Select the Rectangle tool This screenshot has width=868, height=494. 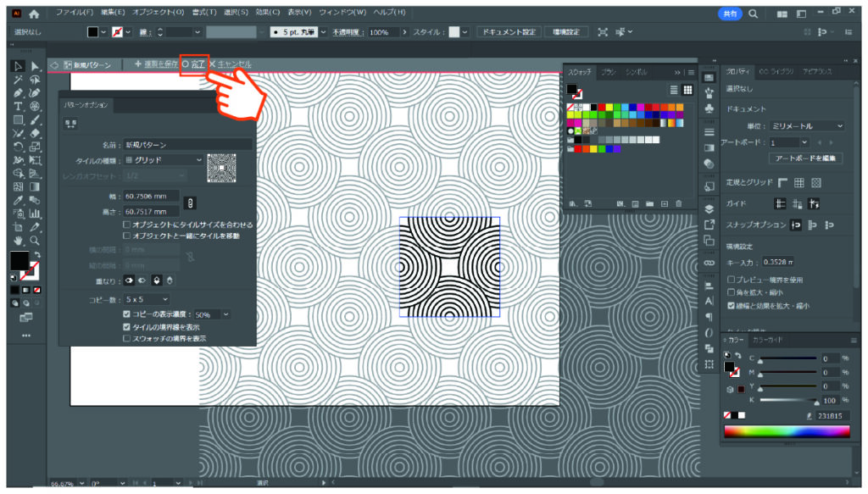pos(18,119)
